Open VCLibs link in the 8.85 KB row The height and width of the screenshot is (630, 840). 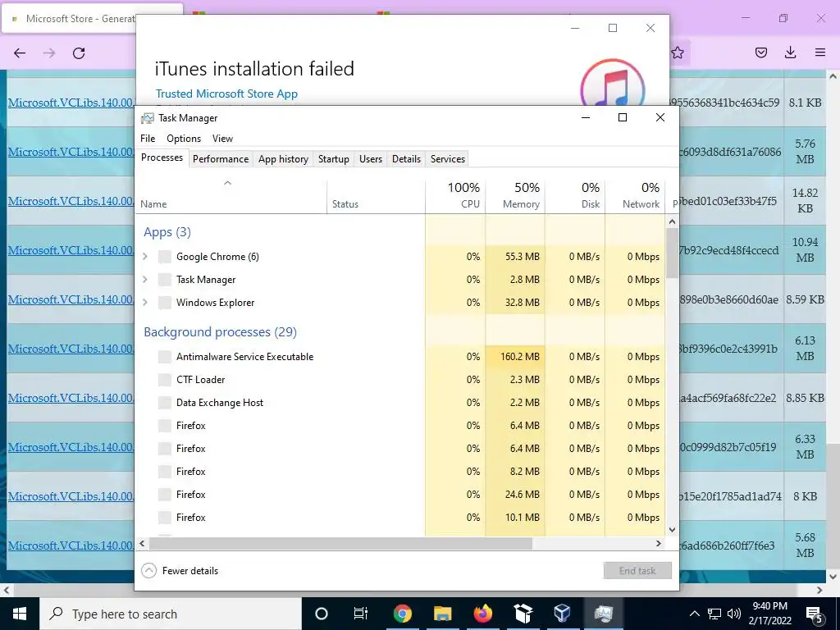(71, 398)
